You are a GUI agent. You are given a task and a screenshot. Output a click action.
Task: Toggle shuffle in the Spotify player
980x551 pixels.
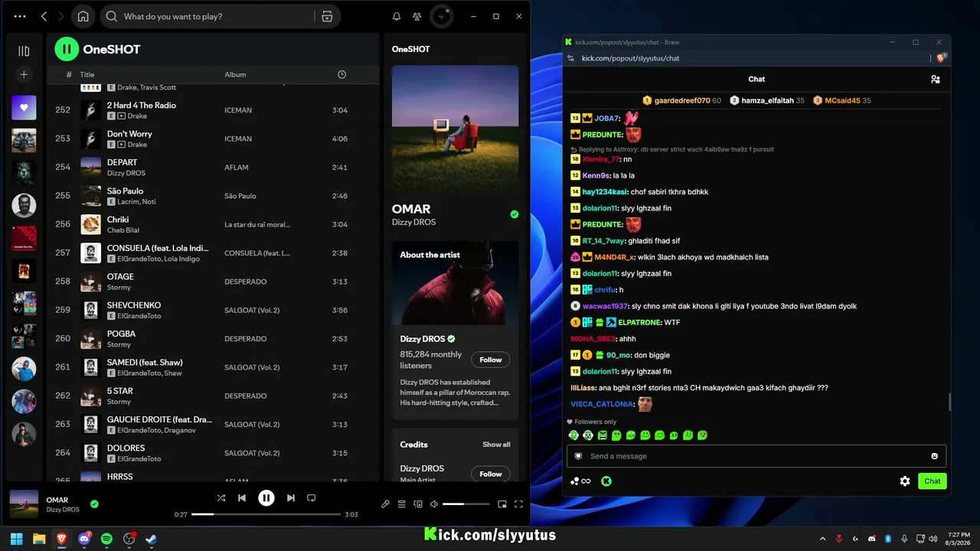221,498
